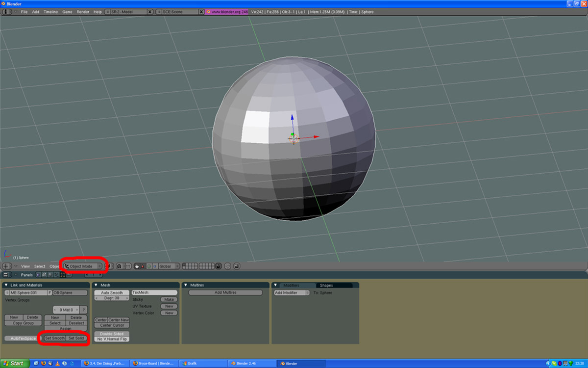Click the Degr: 30 angle slider
This screenshot has height=368, width=588.
[112, 298]
